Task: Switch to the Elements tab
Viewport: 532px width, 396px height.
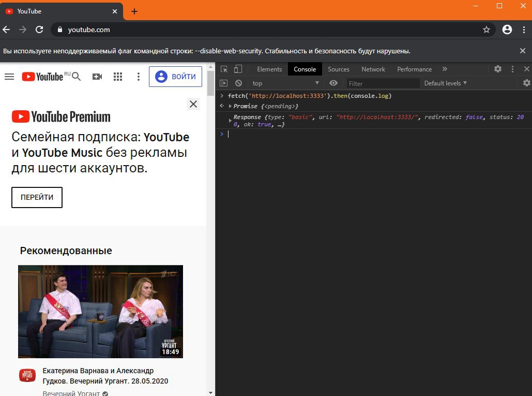Action: tap(269, 69)
